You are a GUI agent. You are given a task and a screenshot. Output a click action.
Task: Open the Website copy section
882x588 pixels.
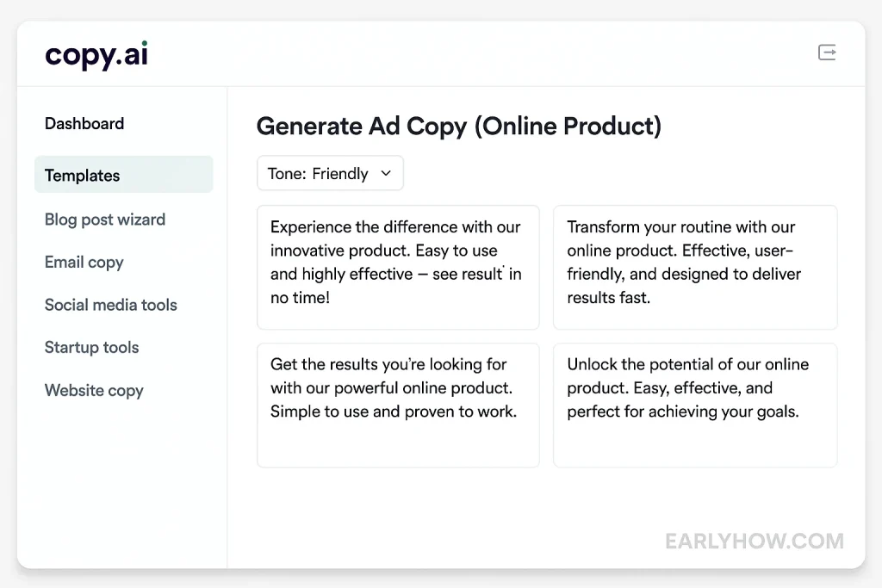click(x=94, y=391)
